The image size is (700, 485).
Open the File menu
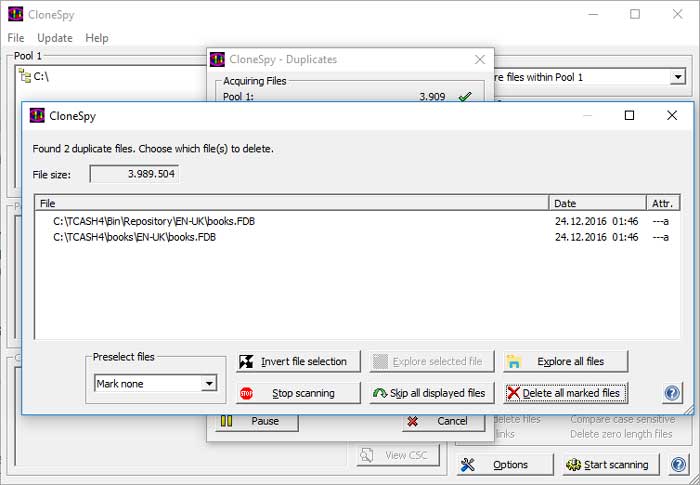tap(16, 38)
